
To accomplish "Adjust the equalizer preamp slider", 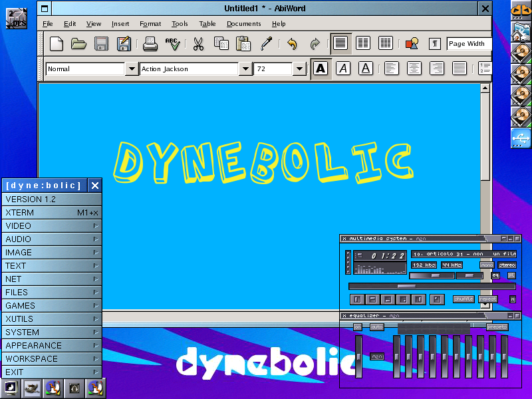I will pos(358,356).
